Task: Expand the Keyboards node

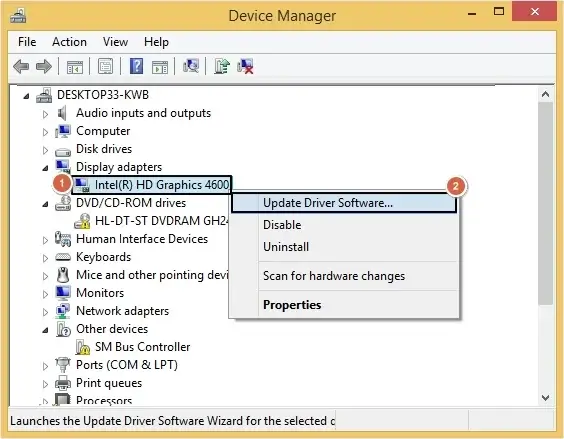Action: coord(45,258)
